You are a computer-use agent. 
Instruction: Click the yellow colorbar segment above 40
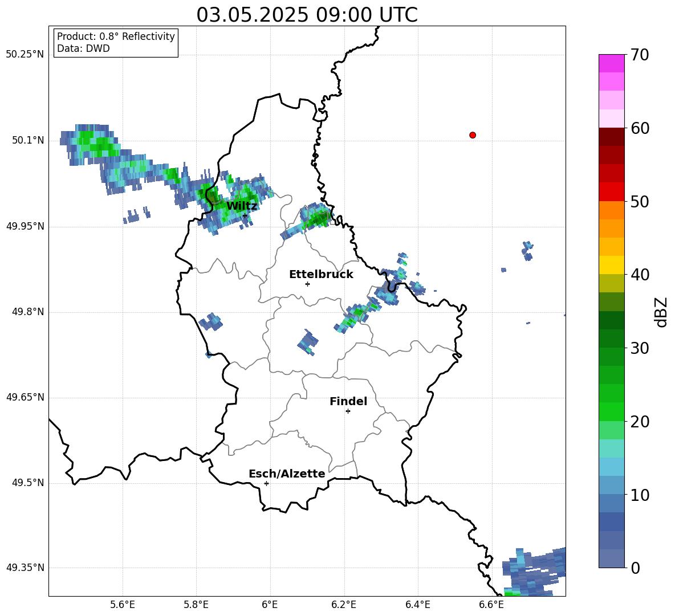click(x=611, y=265)
